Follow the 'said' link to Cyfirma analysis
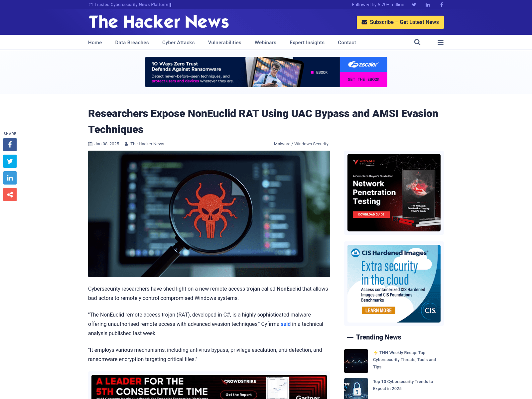Image resolution: width=532 pixels, height=399 pixels. pyautogui.click(x=286, y=324)
